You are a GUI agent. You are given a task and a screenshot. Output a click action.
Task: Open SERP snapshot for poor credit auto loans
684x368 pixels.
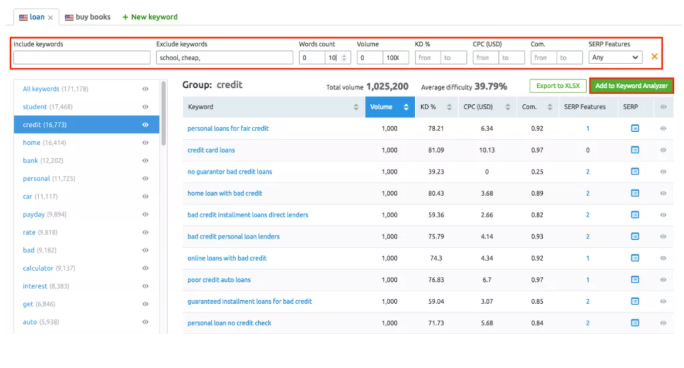pos(635,279)
